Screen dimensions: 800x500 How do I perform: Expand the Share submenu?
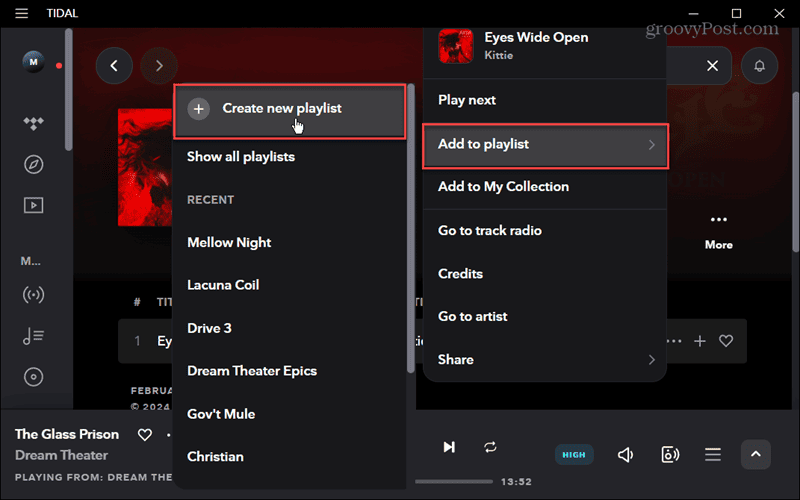tap(545, 360)
